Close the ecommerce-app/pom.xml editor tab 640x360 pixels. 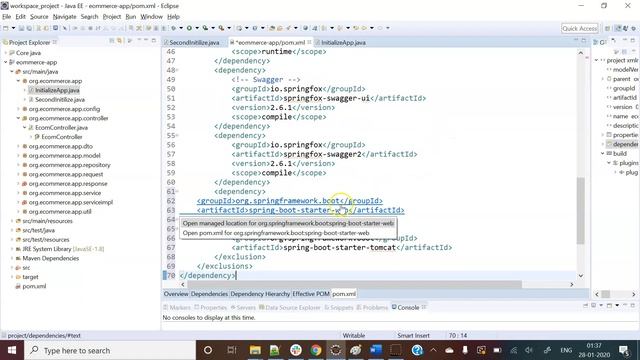309,42
